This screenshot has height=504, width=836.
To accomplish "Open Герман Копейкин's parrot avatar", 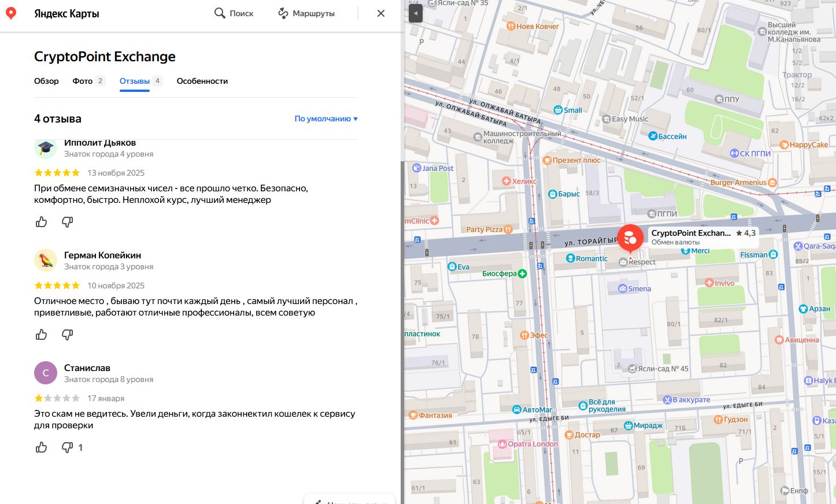I will 46,260.
